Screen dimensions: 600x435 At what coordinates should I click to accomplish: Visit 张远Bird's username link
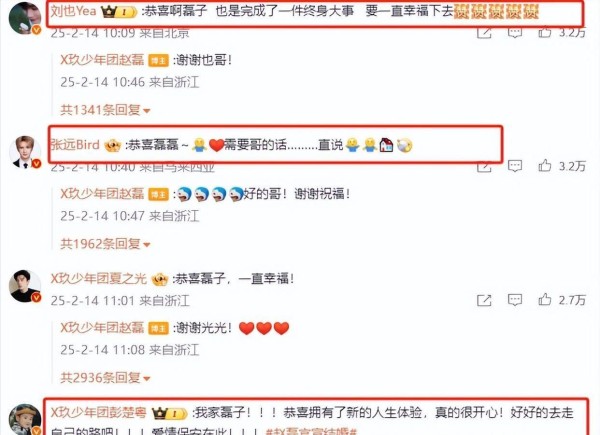click(x=75, y=145)
